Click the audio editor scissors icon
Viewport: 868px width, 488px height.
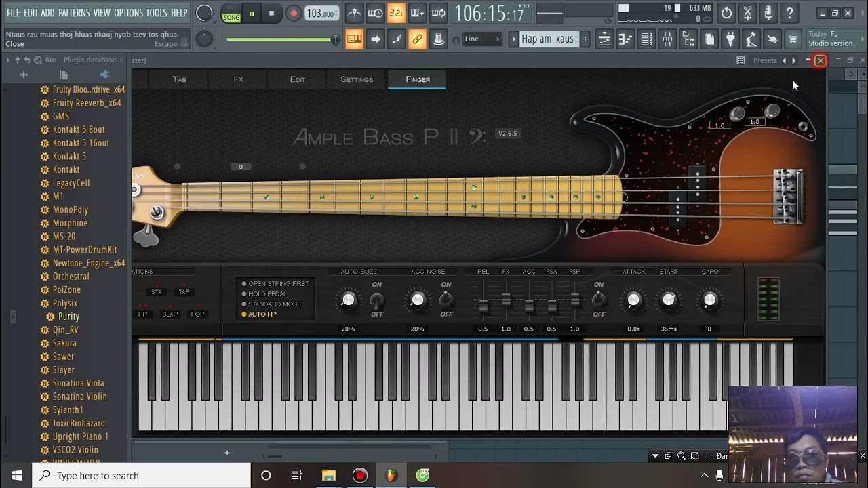tap(747, 13)
